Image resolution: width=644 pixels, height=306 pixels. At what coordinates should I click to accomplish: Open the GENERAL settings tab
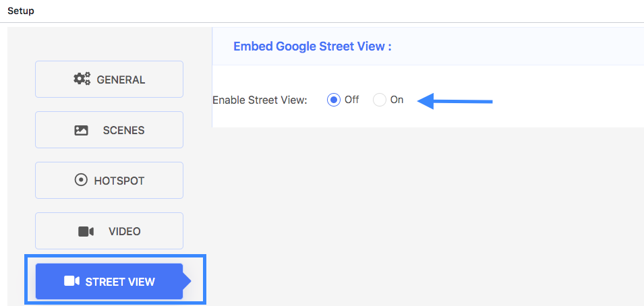click(109, 80)
